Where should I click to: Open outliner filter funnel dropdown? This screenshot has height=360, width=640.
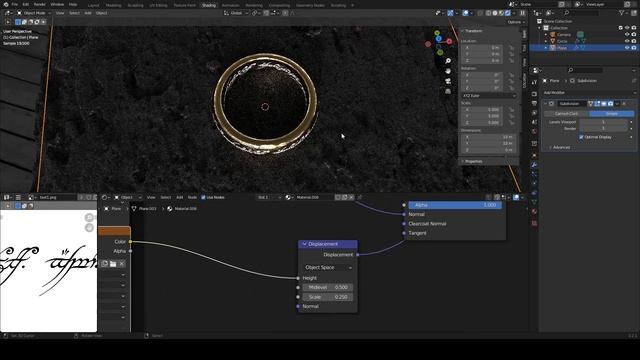pyautogui.click(x=624, y=13)
